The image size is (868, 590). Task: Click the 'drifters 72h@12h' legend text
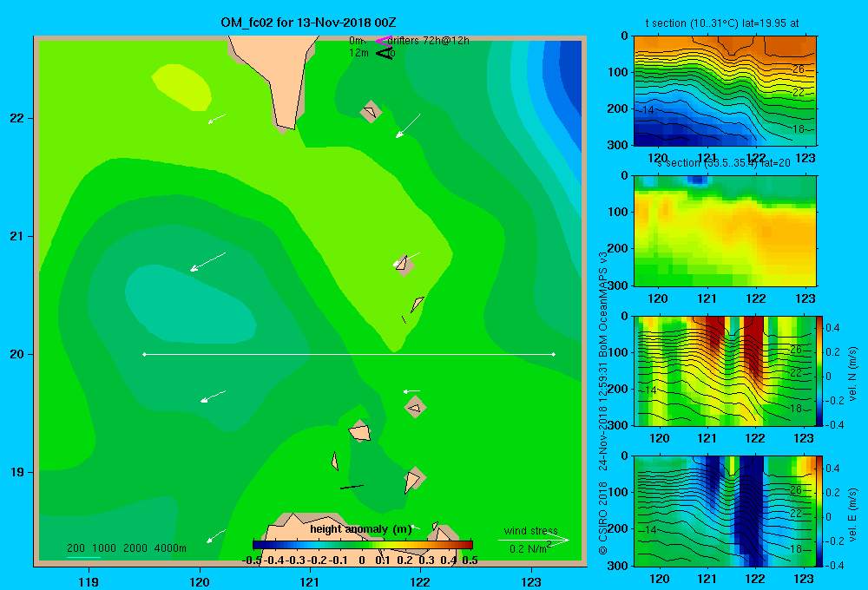coord(429,41)
